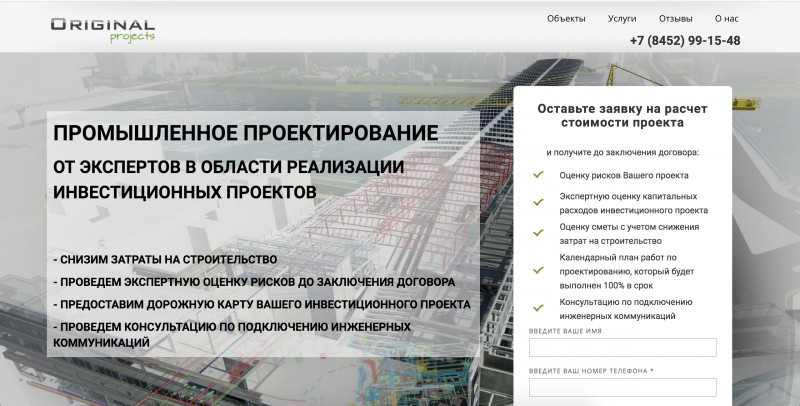Screen dimensions: 800x406
Task: Focus the Введите ваше имя input field
Action: tap(622, 347)
